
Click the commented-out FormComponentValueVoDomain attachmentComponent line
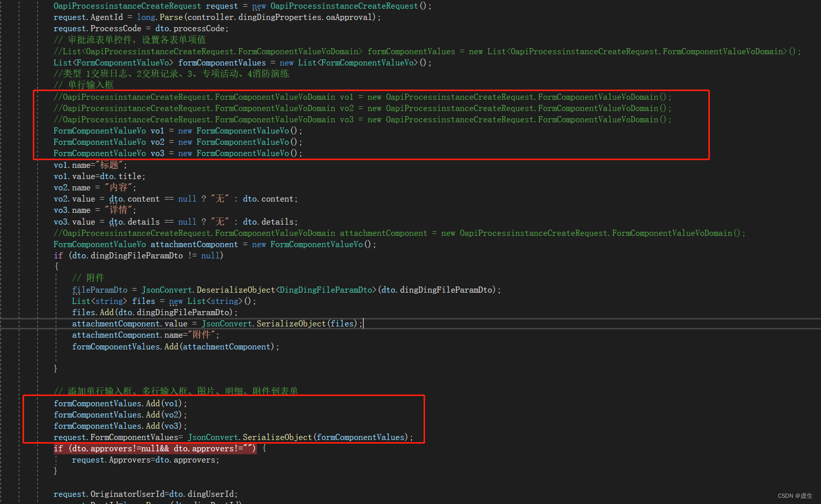pos(399,233)
